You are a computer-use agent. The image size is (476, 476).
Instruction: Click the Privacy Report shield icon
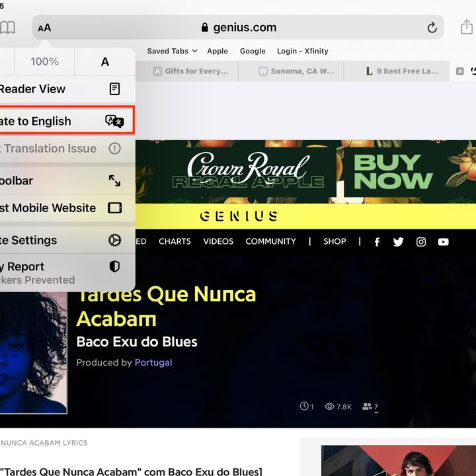114,266
